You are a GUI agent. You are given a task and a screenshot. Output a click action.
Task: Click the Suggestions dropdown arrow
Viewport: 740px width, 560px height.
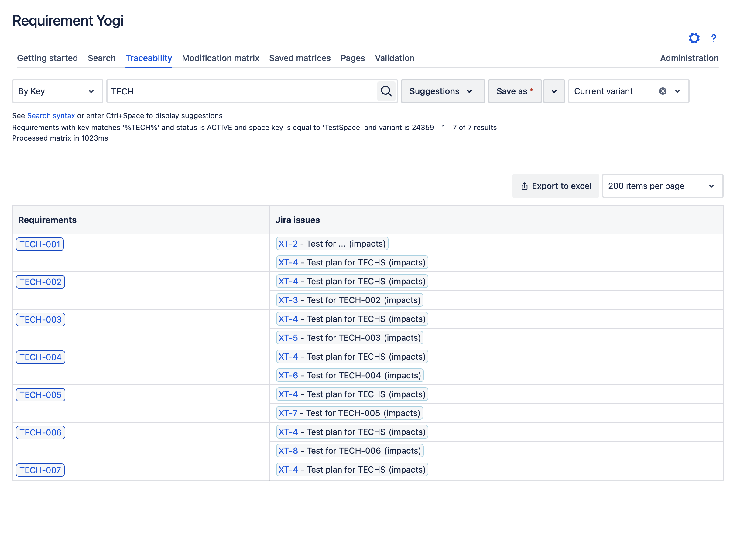click(x=470, y=91)
